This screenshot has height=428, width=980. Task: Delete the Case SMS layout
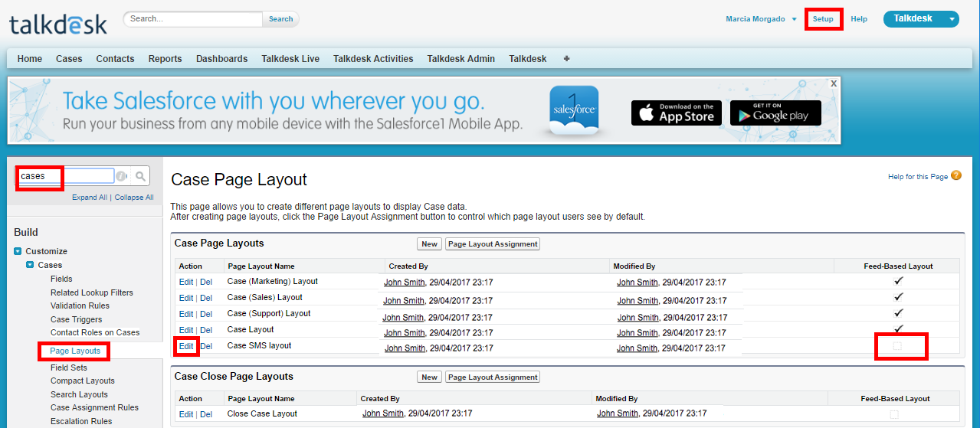coord(206,346)
